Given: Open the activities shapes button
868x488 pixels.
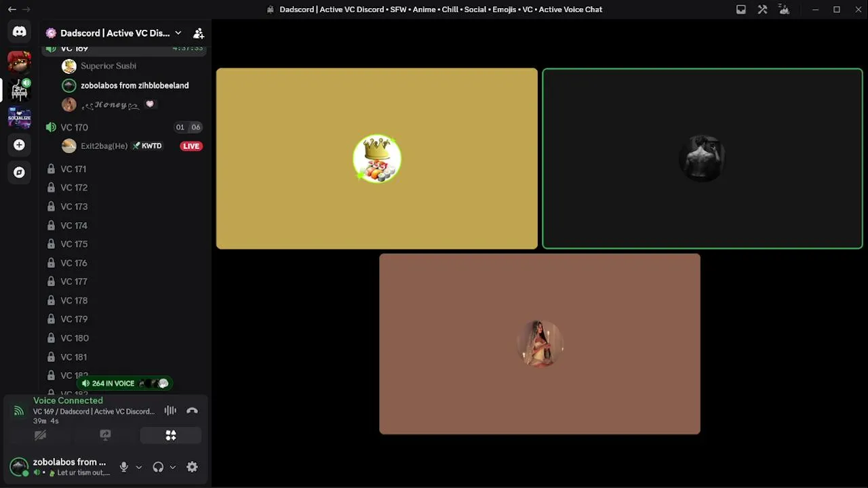Looking at the screenshot, I should tap(171, 435).
